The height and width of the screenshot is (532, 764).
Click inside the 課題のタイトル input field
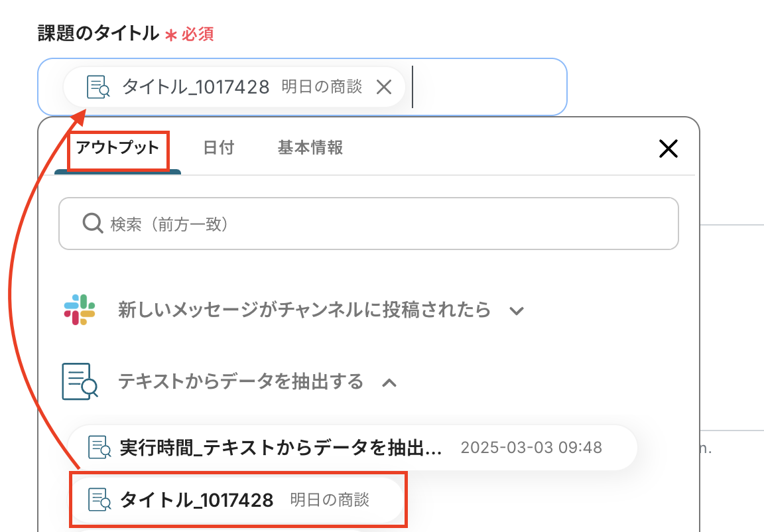coord(487,87)
